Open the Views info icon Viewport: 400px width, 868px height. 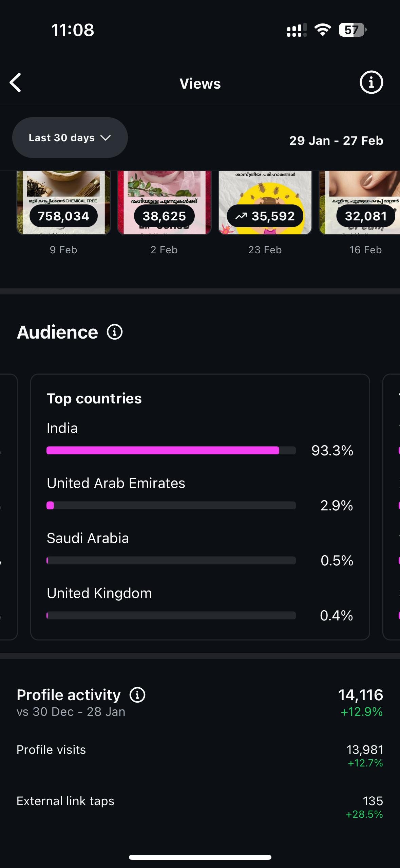point(371,83)
